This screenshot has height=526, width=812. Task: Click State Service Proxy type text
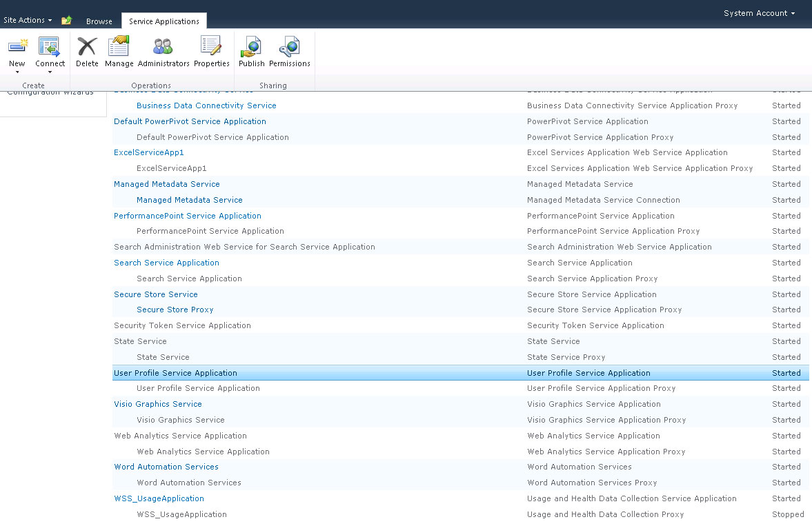[x=566, y=357]
